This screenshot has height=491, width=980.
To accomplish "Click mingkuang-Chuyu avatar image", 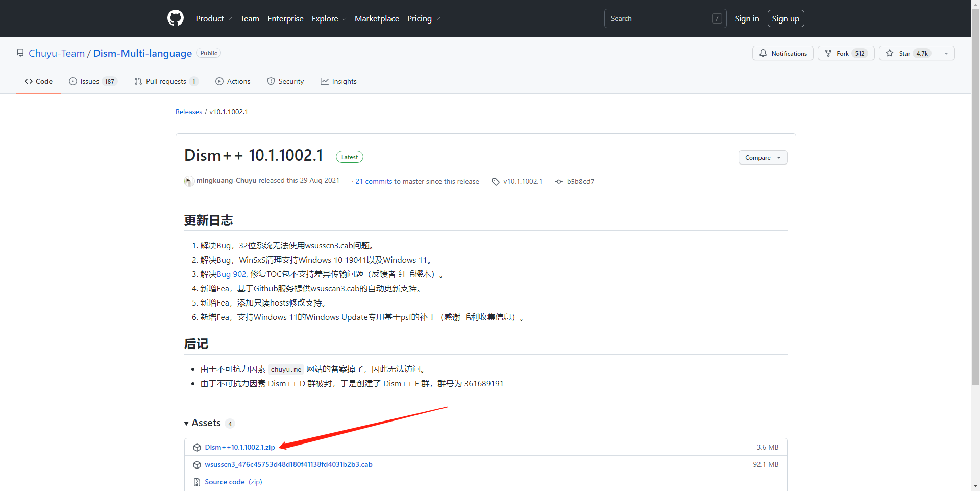I will pyautogui.click(x=189, y=181).
